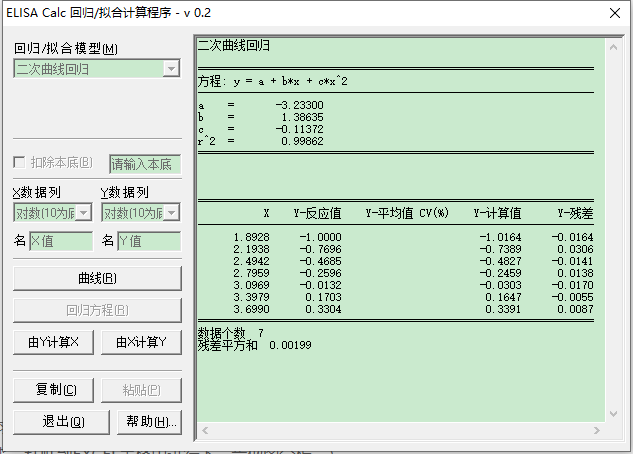Select the 二次曲线回归 model combo box
633x454 pixels.
click(97, 69)
